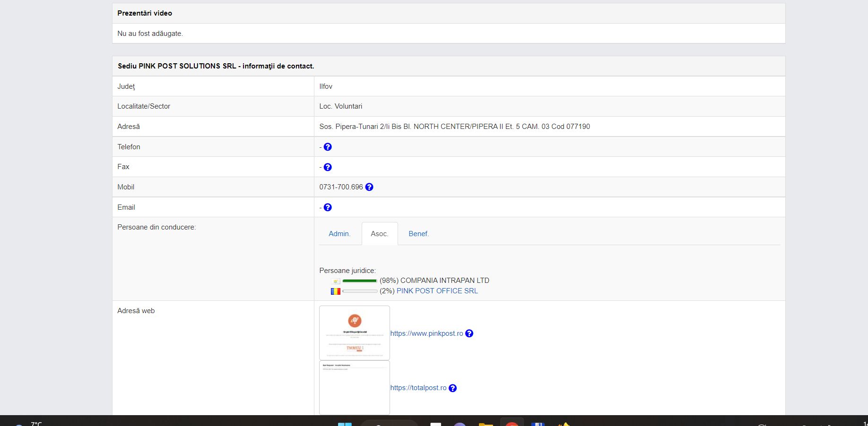The width and height of the screenshot is (868, 426).
Task: Click the Mobil row label
Action: click(x=126, y=187)
